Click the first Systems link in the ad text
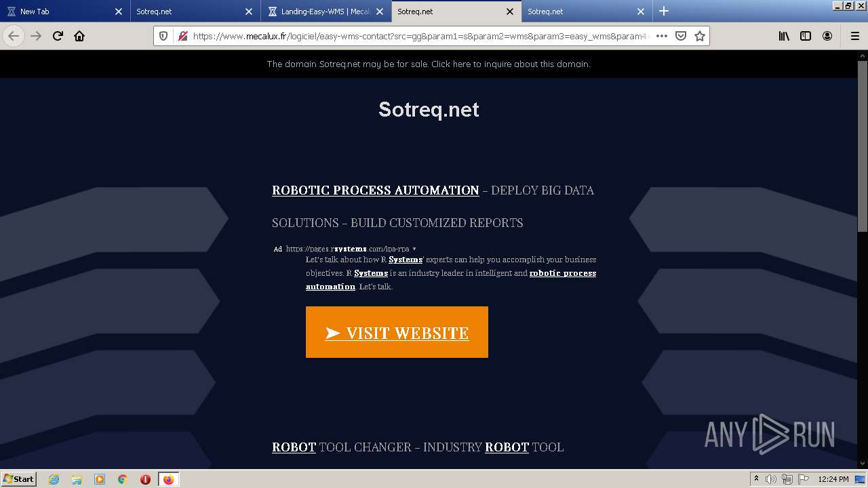868x488 pixels. tap(406, 260)
